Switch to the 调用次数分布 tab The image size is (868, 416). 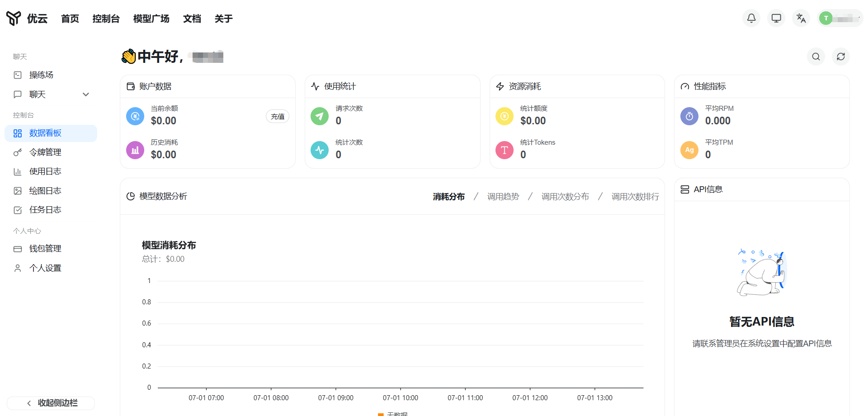coord(565,197)
